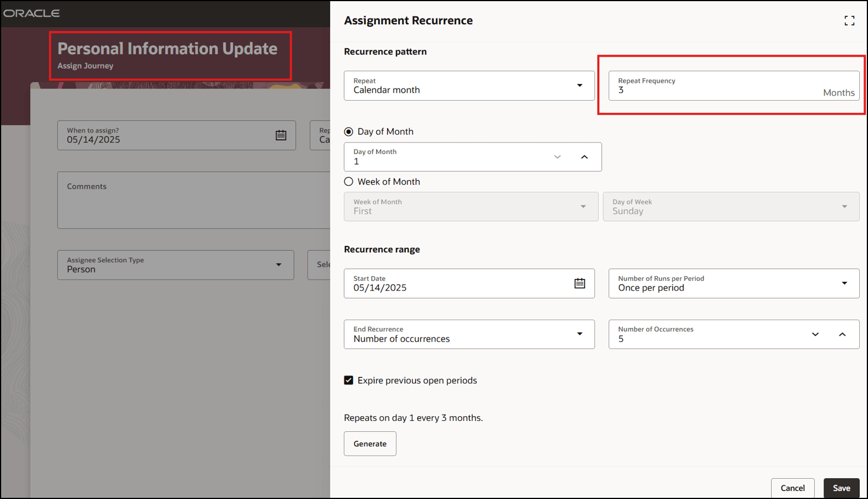This screenshot has height=499, width=868.
Task: Open the Week of Month dropdown showing First
Action: pyautogui.click(x=471, y=207)
